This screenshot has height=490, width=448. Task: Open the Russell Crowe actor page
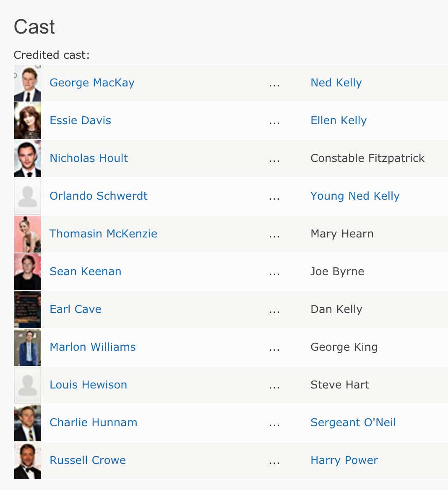(88, 460)
